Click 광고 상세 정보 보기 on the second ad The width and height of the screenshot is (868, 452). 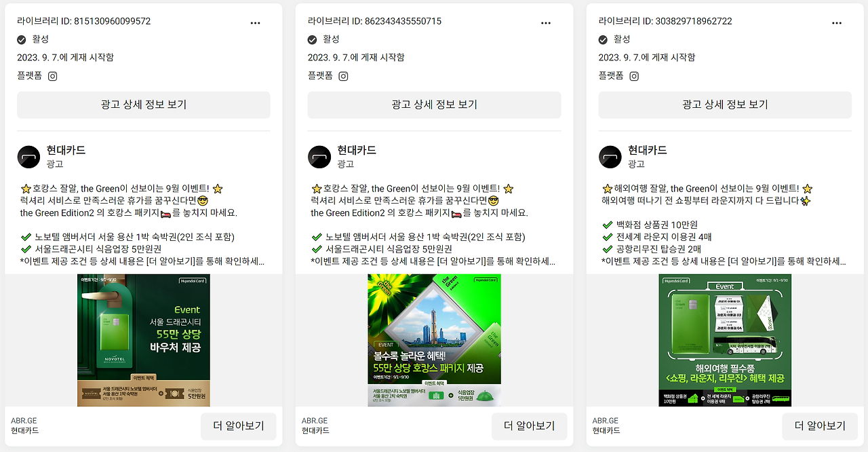tap(435, 105)
